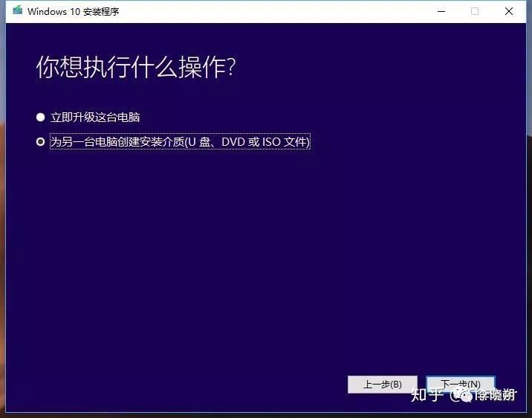
Task: Click the Windows 10 setup title bar icon
Action: click(17, 10)
